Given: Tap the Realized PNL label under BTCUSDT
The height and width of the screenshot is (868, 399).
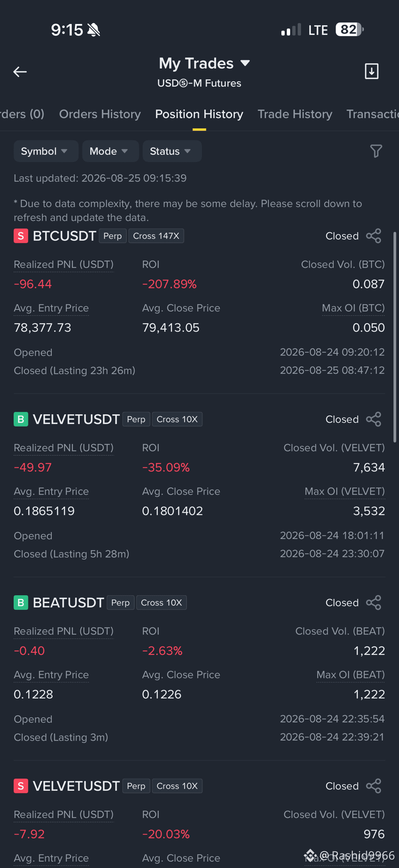Looking at the screenshot, I should [64, 264].
